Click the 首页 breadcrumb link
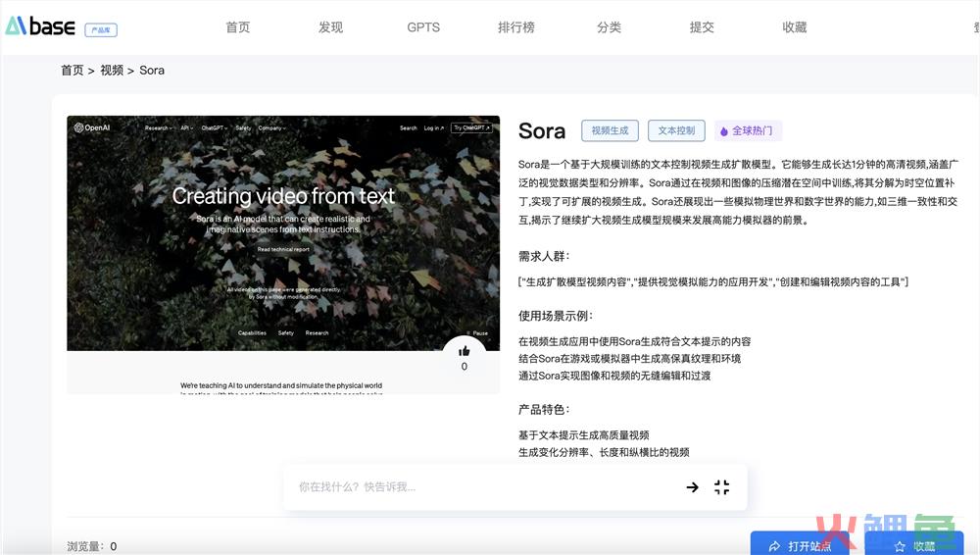 [72, 70]
